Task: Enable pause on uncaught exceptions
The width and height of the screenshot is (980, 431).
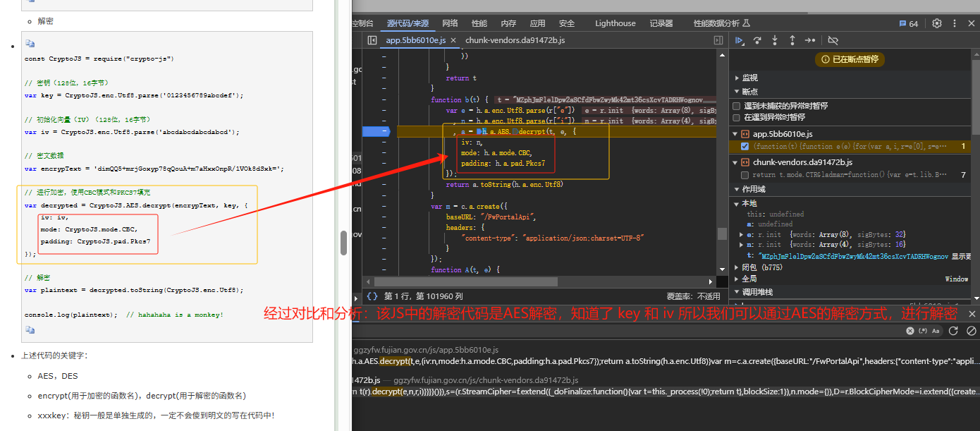Action: click(737, 106)
